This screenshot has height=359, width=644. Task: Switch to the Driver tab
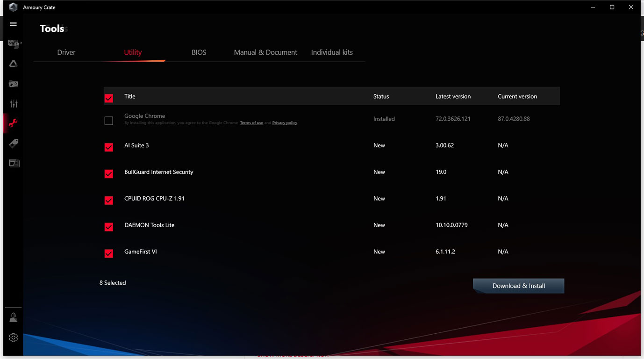click(66, 52)
